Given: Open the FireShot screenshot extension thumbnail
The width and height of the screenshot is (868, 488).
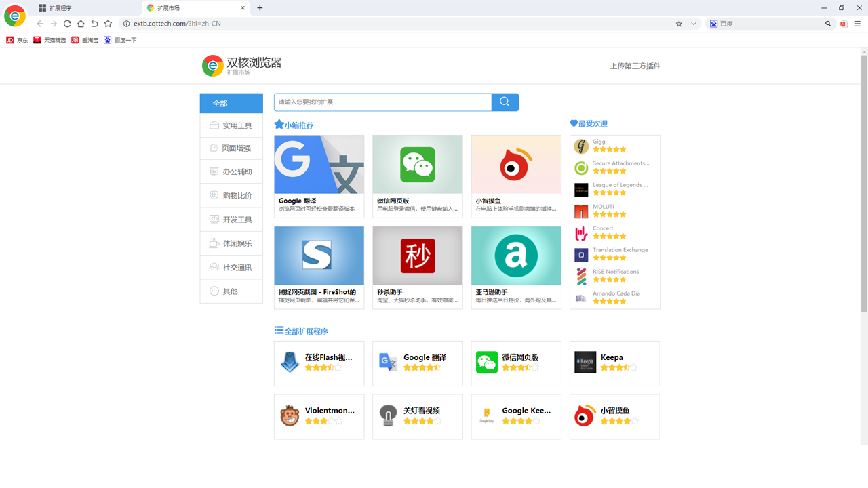Looking at the screenshot, I should (x=319, y=256).
